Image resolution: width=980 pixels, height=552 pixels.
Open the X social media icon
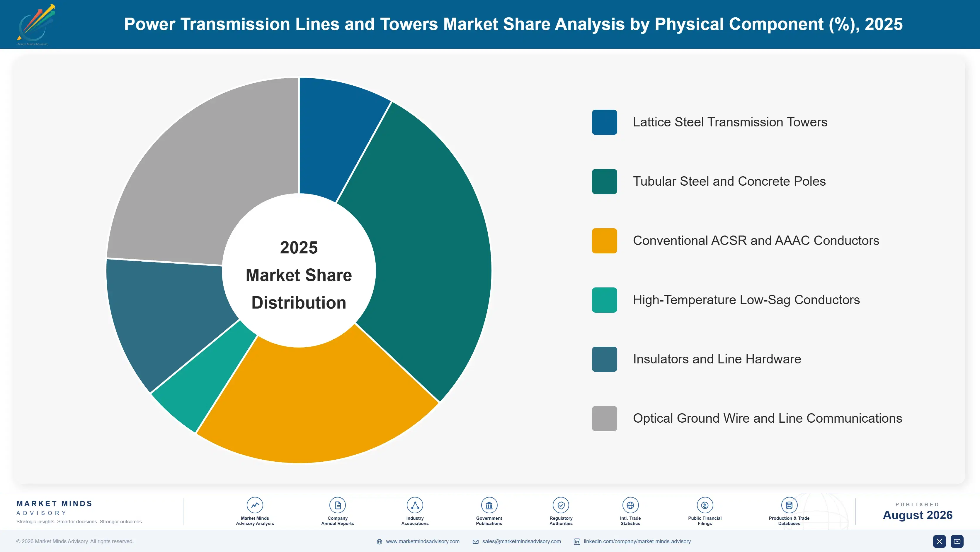[x=939, y=541]
